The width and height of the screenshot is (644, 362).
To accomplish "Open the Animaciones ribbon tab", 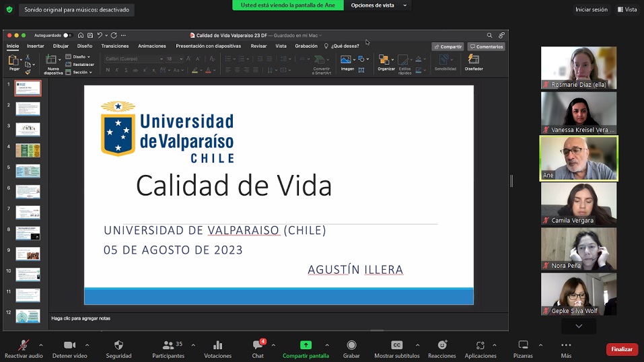I will pyautogui.click(x=152, y=46).
